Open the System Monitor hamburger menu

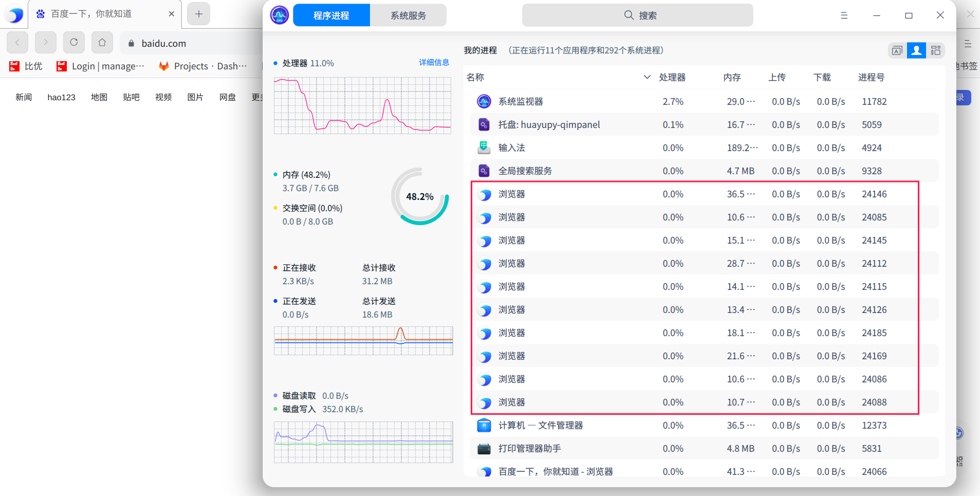[x=844, y=15]
